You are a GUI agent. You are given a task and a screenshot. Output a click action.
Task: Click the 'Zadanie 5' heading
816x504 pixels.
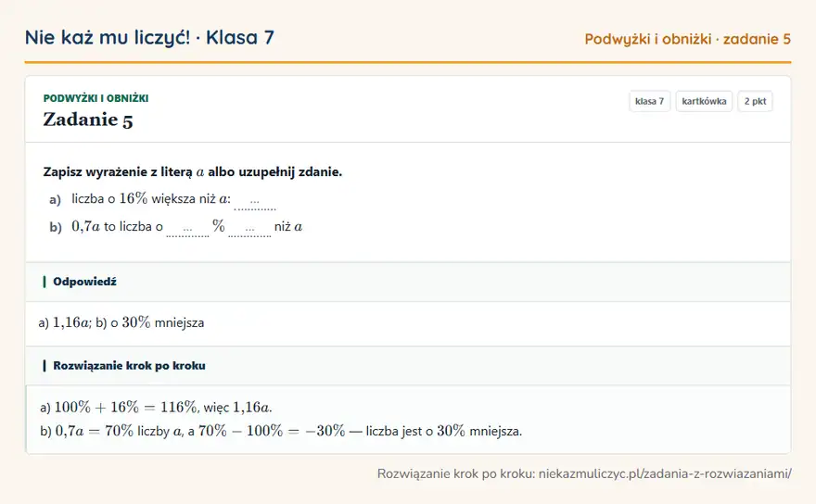click(88, 120)
